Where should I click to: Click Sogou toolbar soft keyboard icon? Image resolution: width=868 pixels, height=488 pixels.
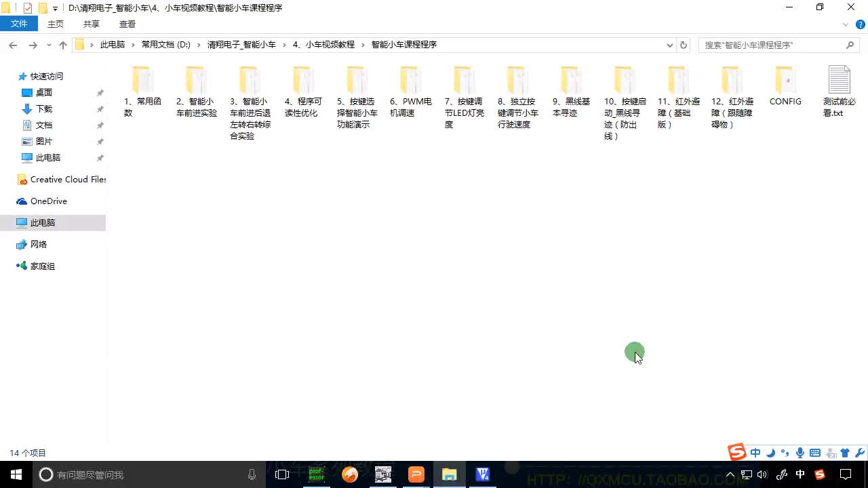click(815, 453)
